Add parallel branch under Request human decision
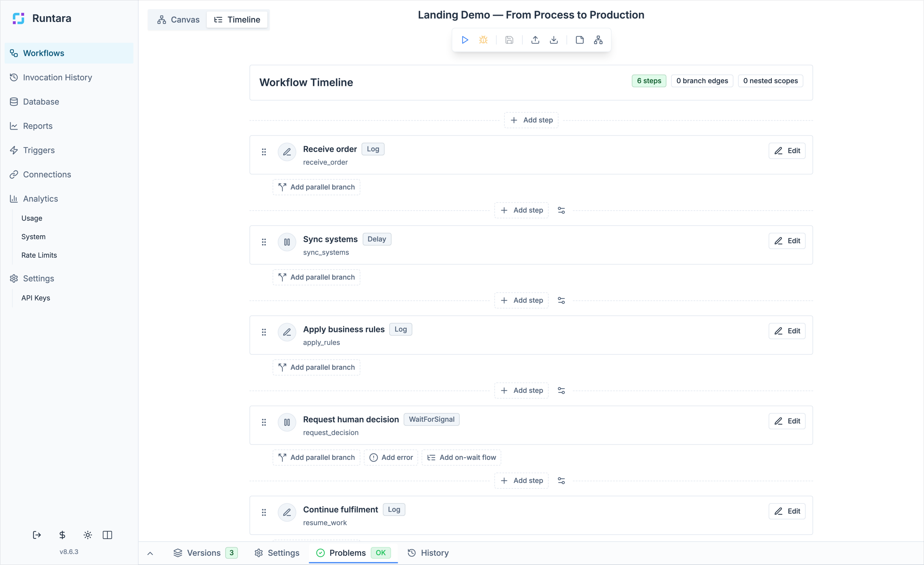 316,457
